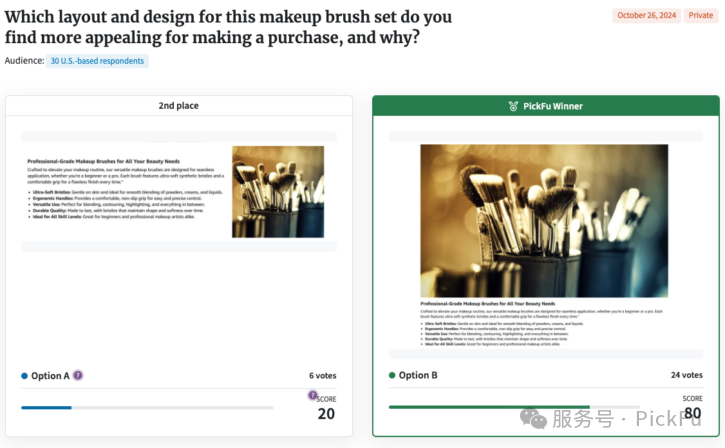
Task: Click Option A's blue score progress bar
Action: [x=47, y=407]
